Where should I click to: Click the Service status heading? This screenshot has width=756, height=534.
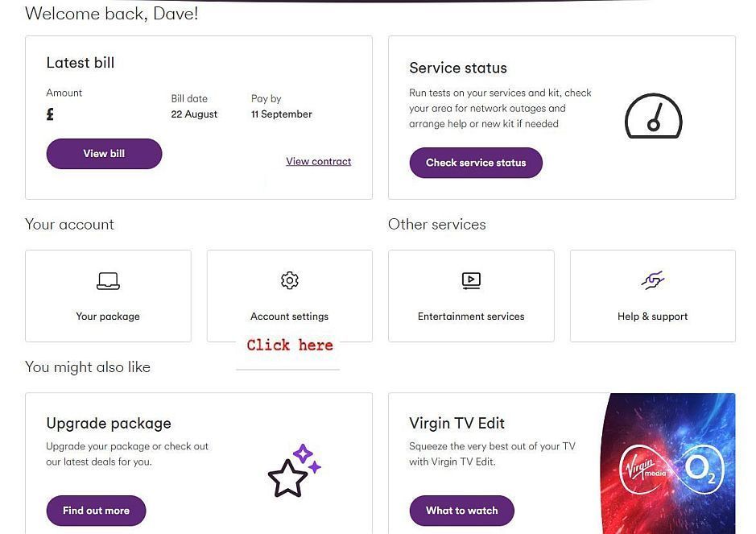click(458, 68)
